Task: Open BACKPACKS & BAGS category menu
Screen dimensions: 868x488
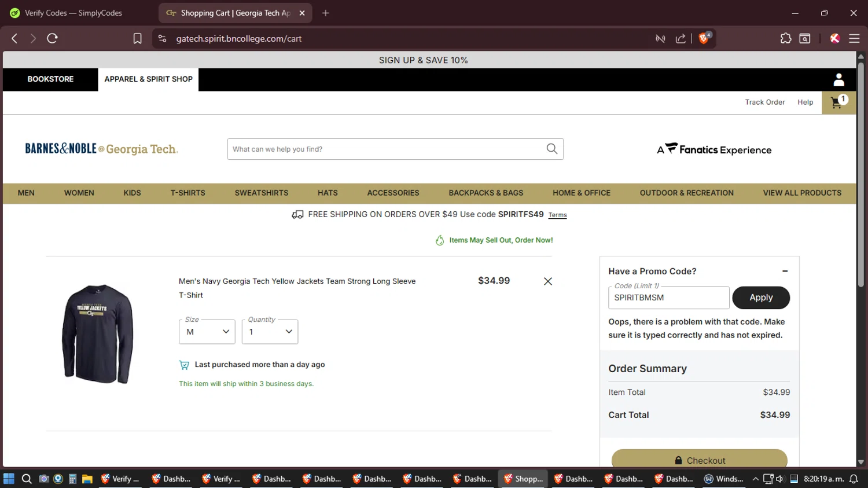Action: 486,193
